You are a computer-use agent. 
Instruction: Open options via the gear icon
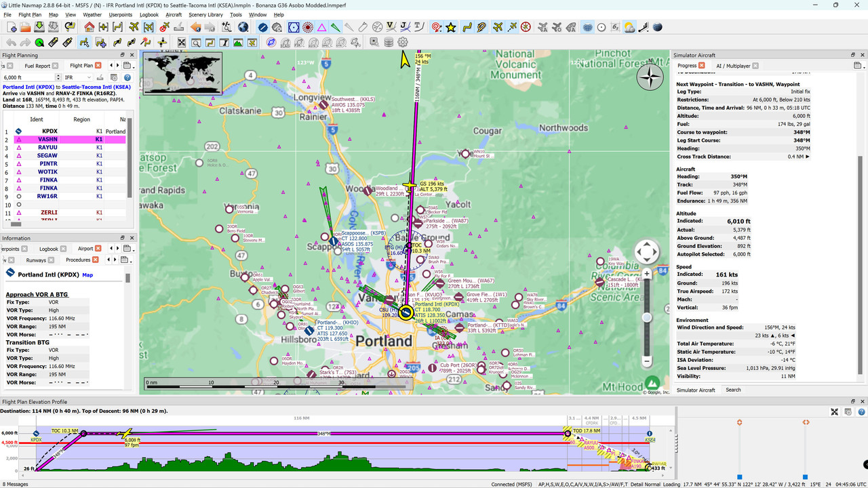(403, 42)
